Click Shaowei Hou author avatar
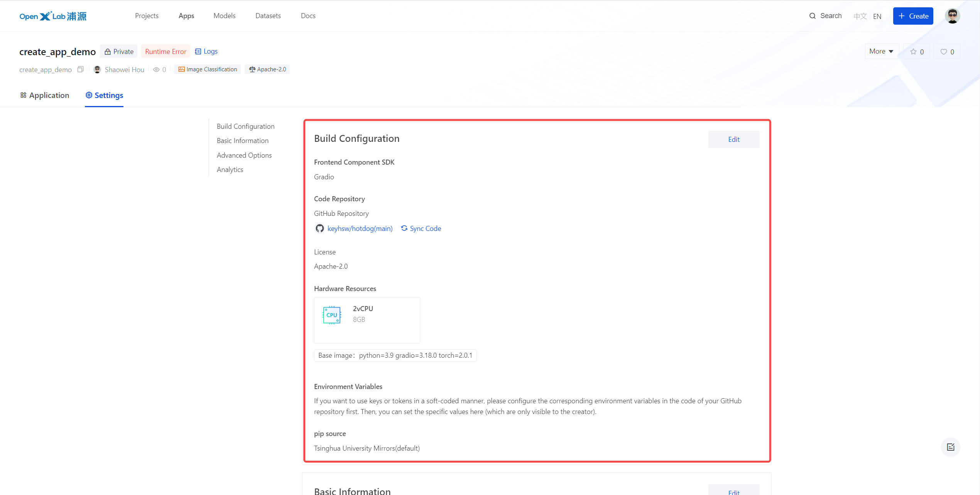Screen dimensions: 980x495 point(97,69)
